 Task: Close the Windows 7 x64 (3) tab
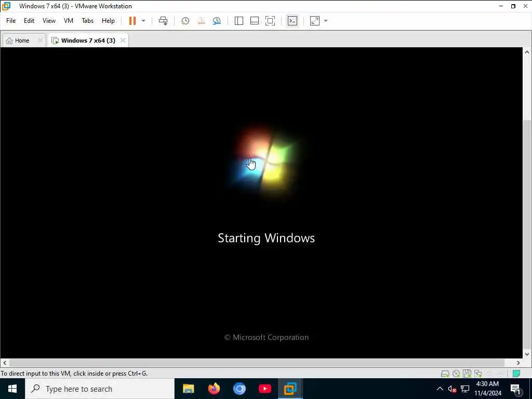123,41
